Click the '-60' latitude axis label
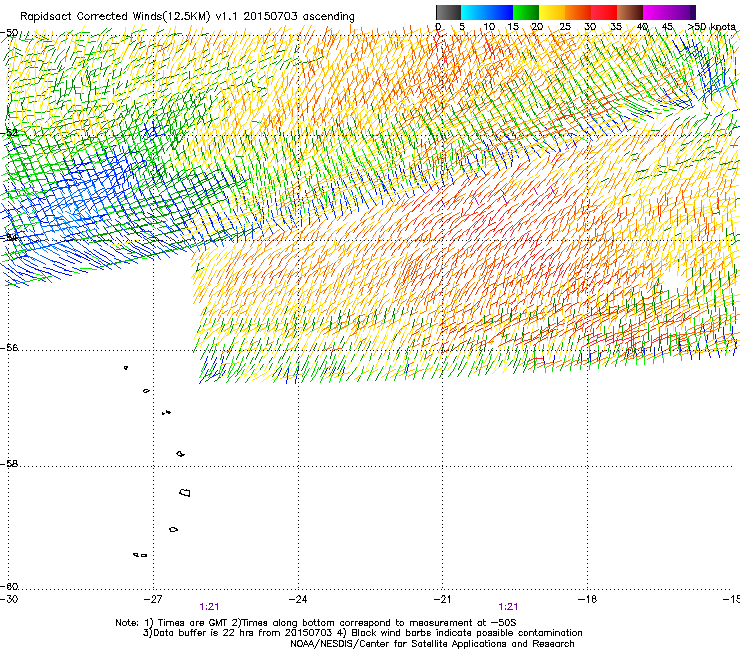The height and width of the screenshot is (650, 740). pyautogui.click(x=9, y=587)
